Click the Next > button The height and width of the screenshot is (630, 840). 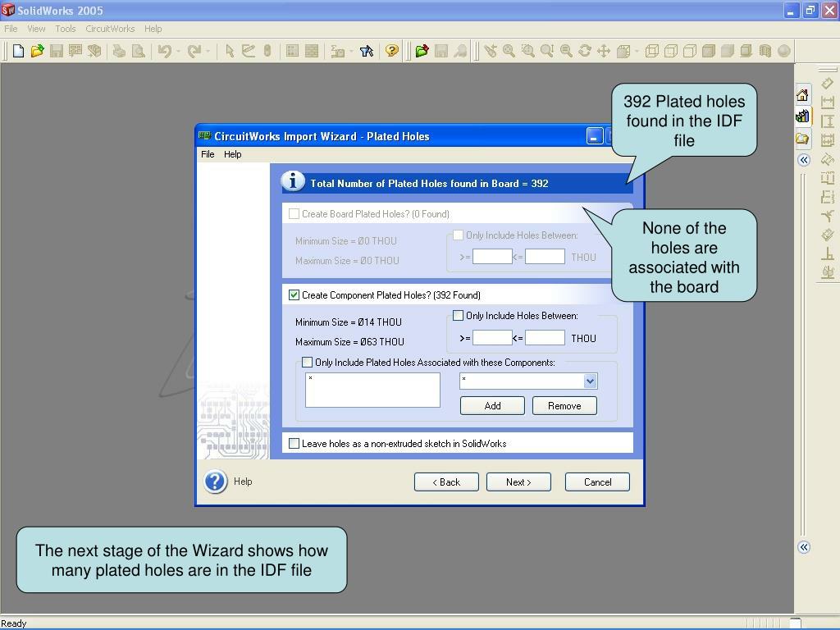click(518, 482)
